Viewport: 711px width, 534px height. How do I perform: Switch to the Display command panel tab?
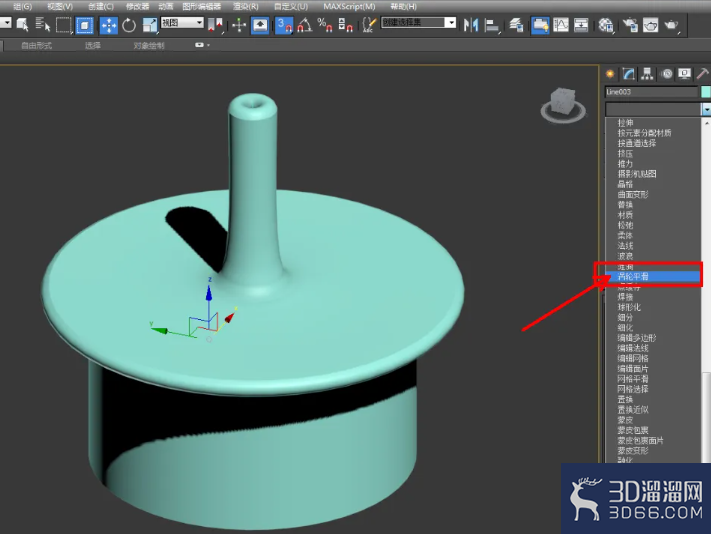684,73
